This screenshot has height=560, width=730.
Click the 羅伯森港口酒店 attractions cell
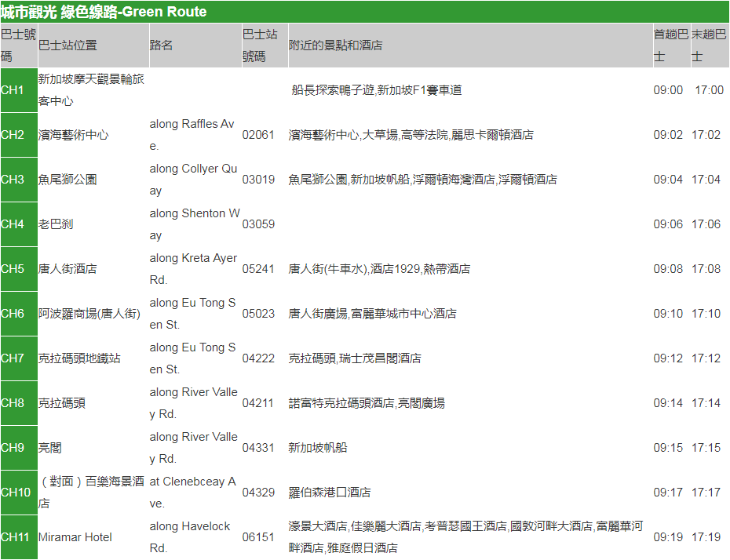coord(330,493)
